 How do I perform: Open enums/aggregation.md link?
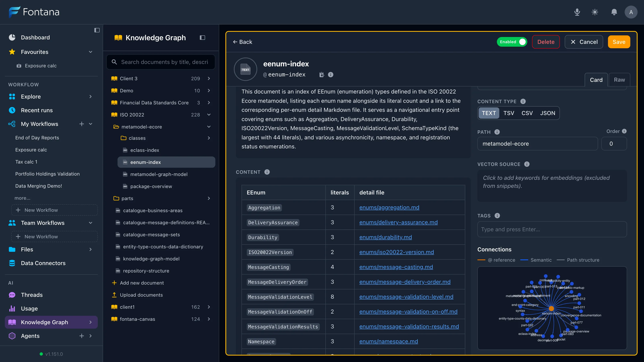(x=389, y=207)
